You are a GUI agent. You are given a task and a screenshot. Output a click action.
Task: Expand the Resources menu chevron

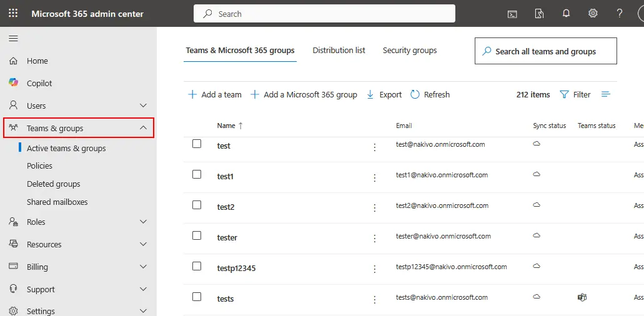click(x=143, y=244)
